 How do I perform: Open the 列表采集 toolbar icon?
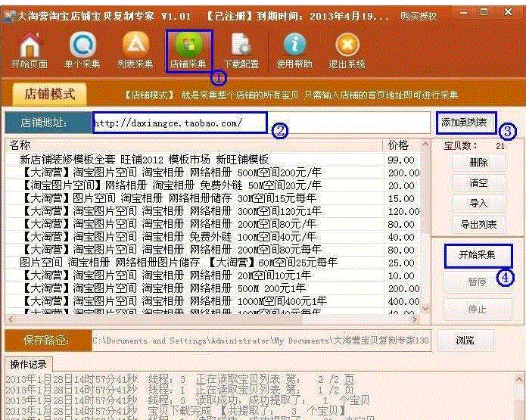pos(135,51)
